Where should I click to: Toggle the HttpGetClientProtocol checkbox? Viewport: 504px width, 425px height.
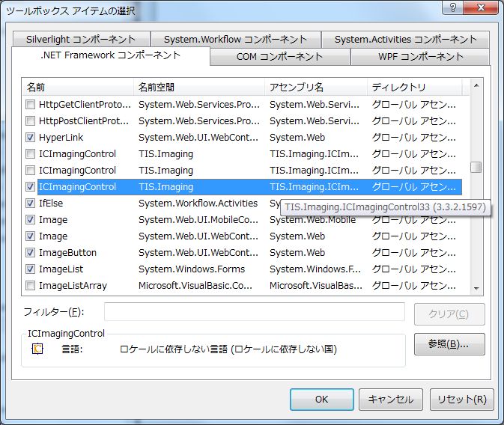coord(30,105)
